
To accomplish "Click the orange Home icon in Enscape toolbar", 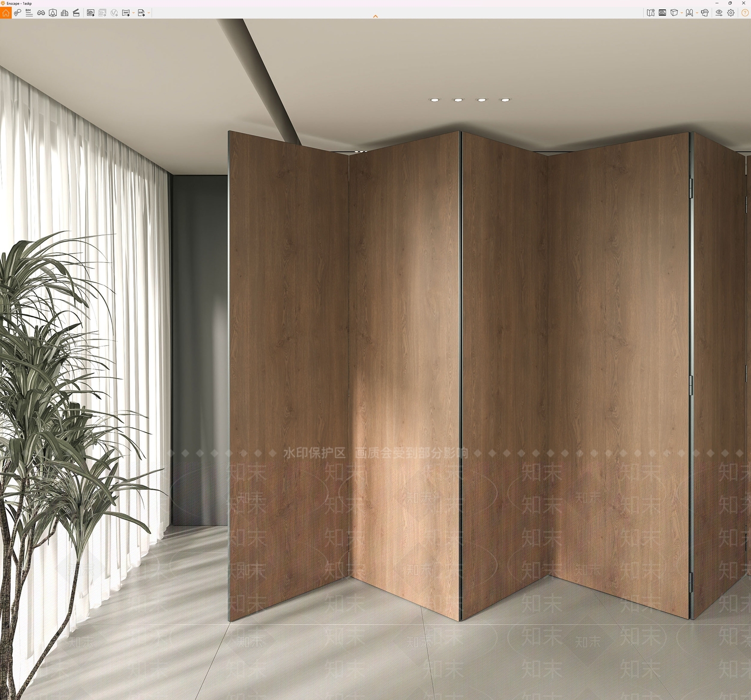I will click(6, 13).
